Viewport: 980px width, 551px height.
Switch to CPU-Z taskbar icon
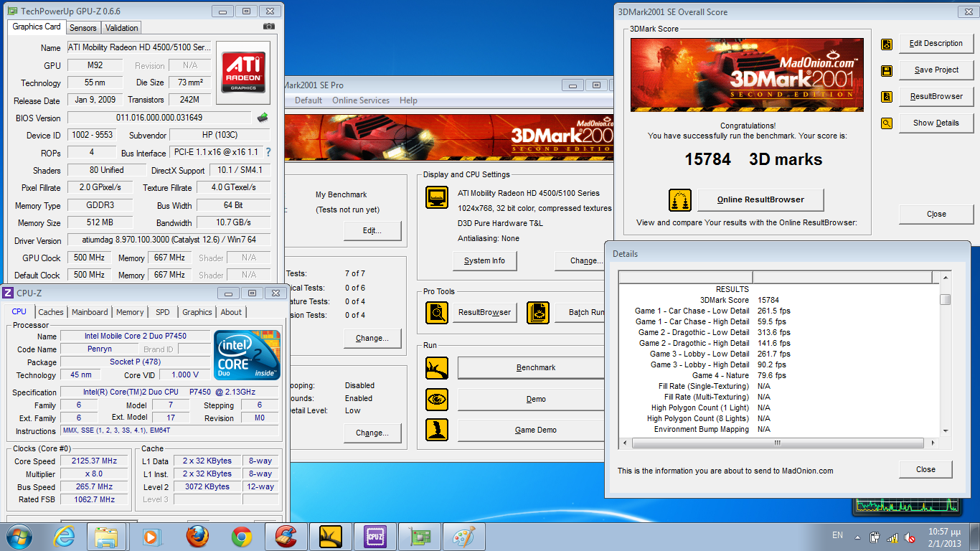click(x=375, y=537)
